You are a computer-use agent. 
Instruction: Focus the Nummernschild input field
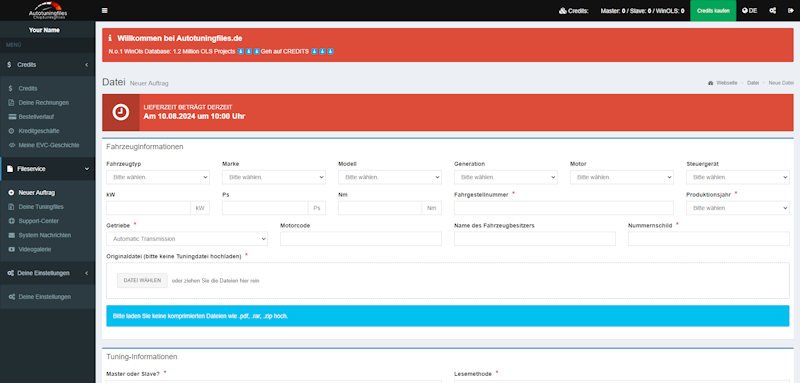(x=709, y=239)
